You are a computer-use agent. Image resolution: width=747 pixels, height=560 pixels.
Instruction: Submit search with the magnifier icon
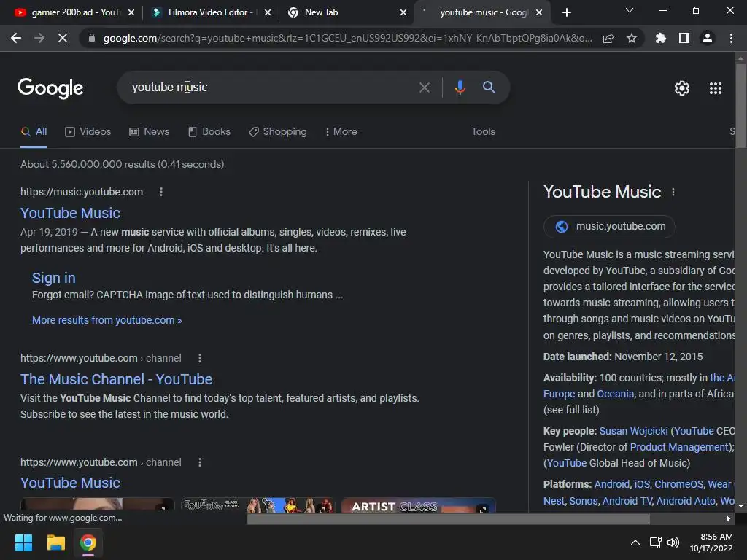(489, 87)
